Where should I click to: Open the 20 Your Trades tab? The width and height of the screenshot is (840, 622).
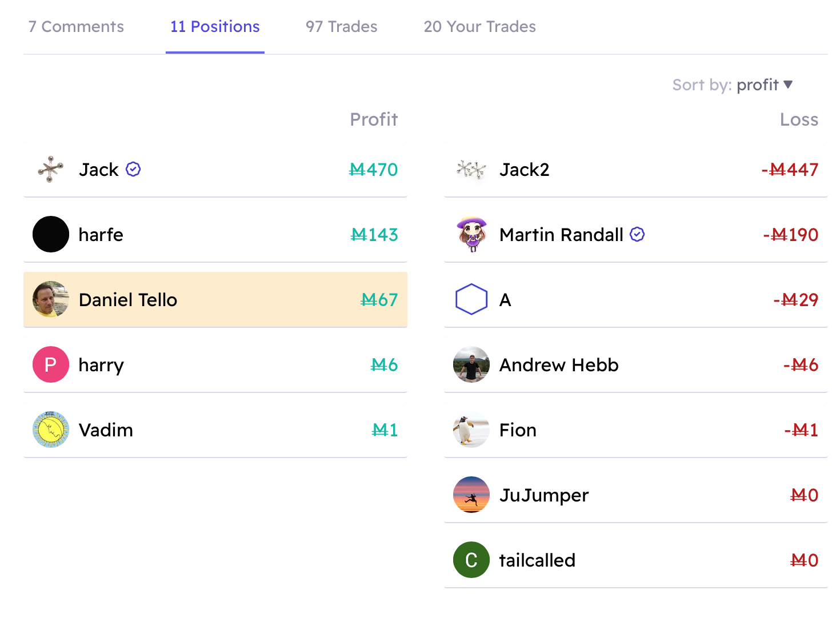tap(480, 27)
